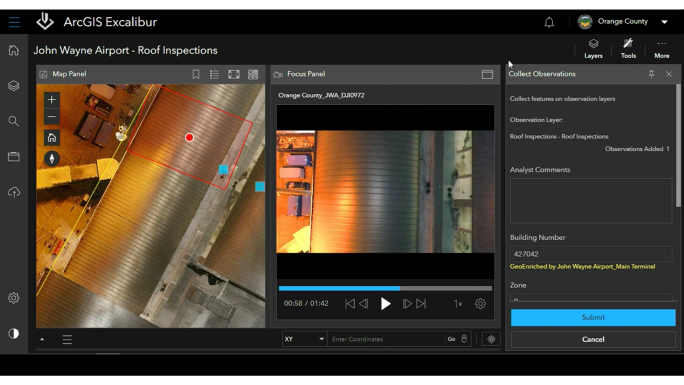Click the map compass north button
Screen dimensions: 684x385
coord(51,158)
